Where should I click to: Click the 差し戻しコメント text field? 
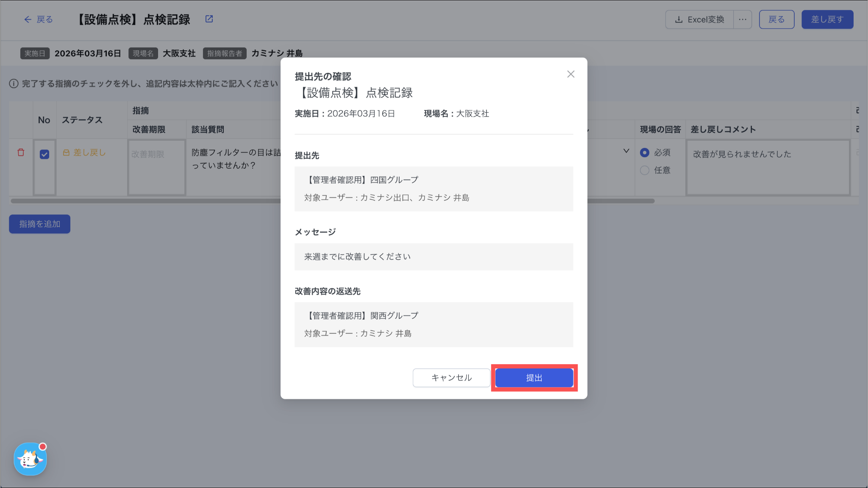click(768, 167)
